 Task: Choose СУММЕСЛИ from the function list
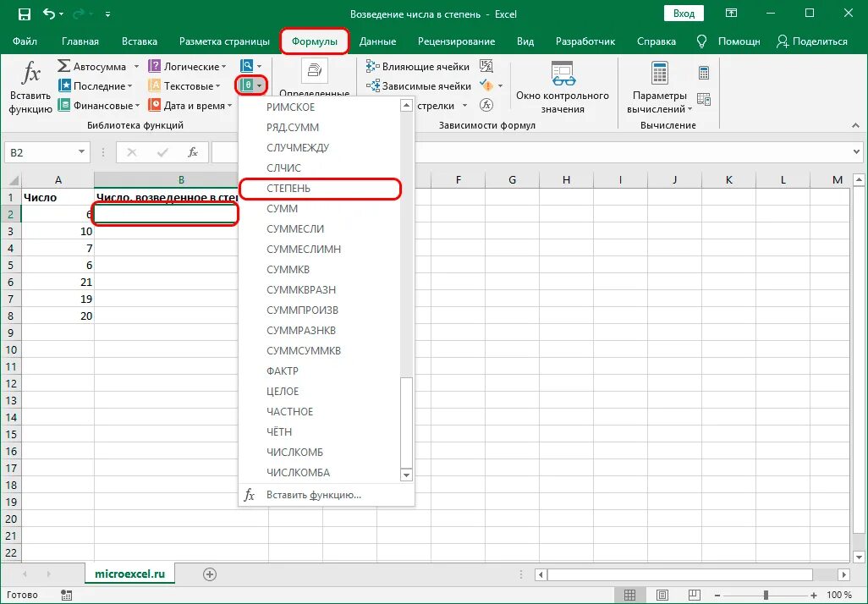tap(320, 229)
